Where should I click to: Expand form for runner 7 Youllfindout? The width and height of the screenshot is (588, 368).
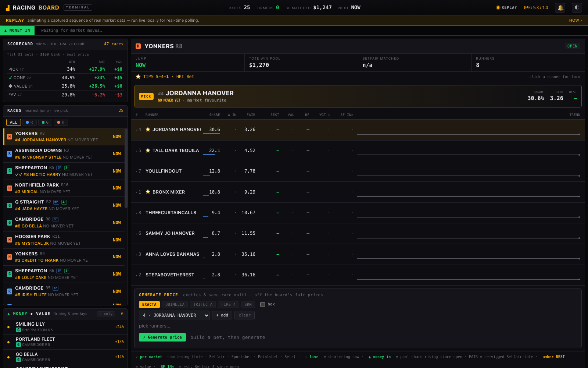click(x=358, y=171)
